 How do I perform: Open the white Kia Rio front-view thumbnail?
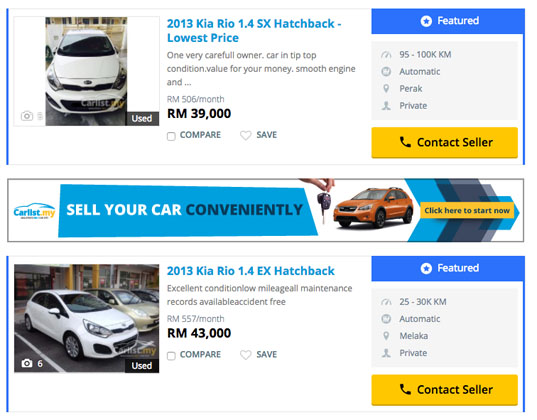click(x=86, y=71)
